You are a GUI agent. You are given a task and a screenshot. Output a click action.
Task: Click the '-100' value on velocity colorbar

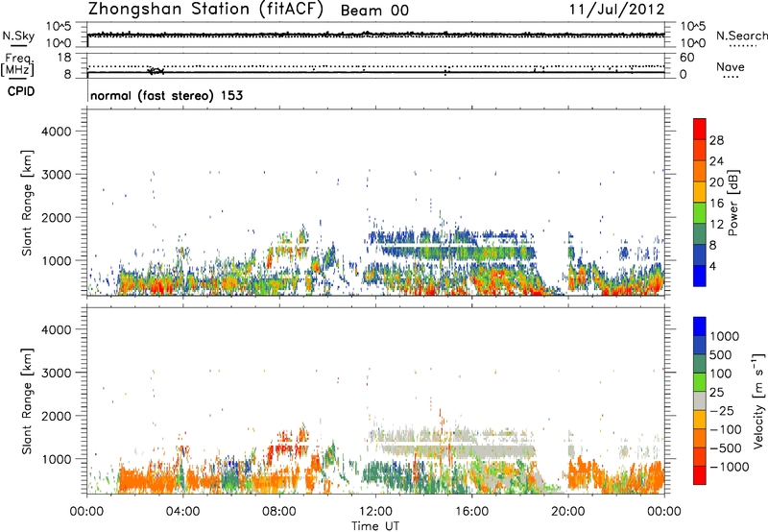[726, 429]
